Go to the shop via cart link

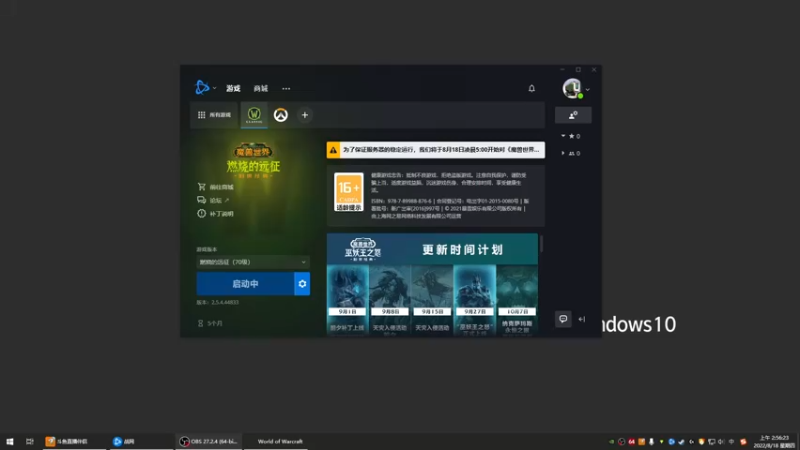coord(215,187)
